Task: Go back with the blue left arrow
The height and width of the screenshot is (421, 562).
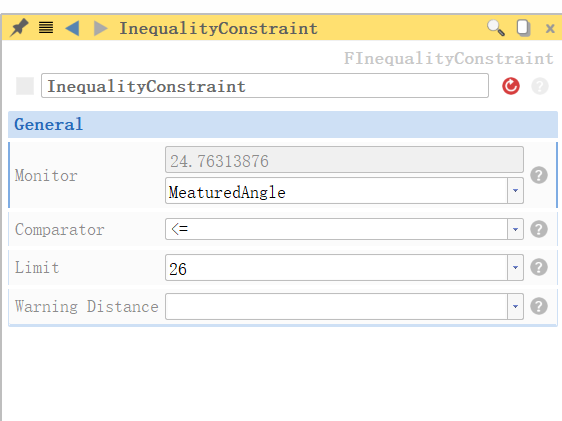Action: (72, 28)
